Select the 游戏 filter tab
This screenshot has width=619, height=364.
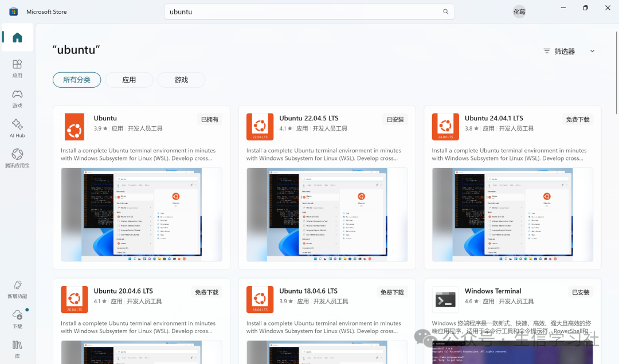coord(181,80)
